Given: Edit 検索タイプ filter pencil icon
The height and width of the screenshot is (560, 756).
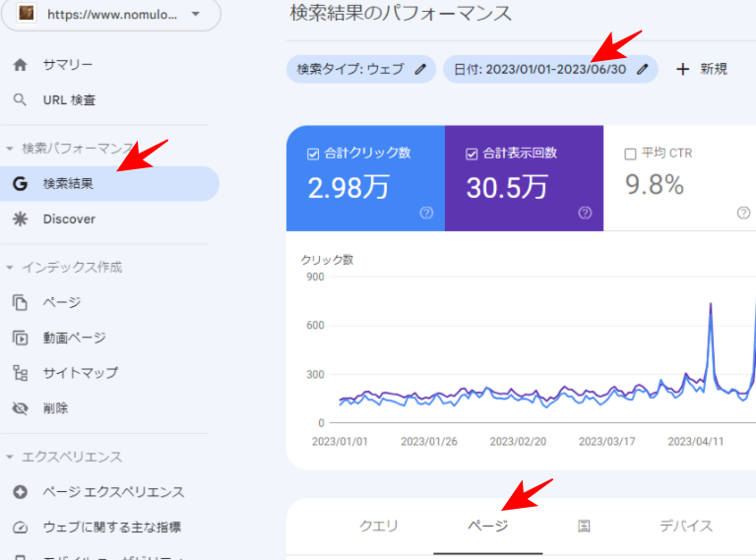Looking at the screenshot, I should point(420,69).
